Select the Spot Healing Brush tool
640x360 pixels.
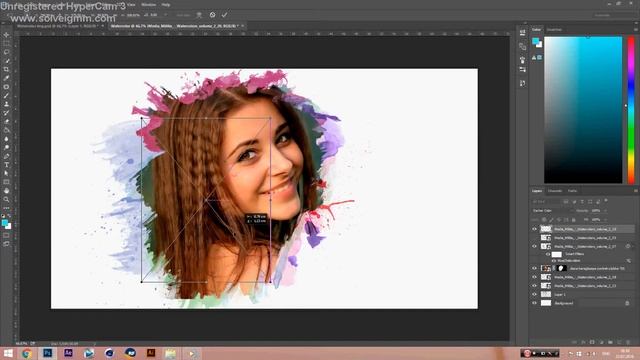(7, 87)
